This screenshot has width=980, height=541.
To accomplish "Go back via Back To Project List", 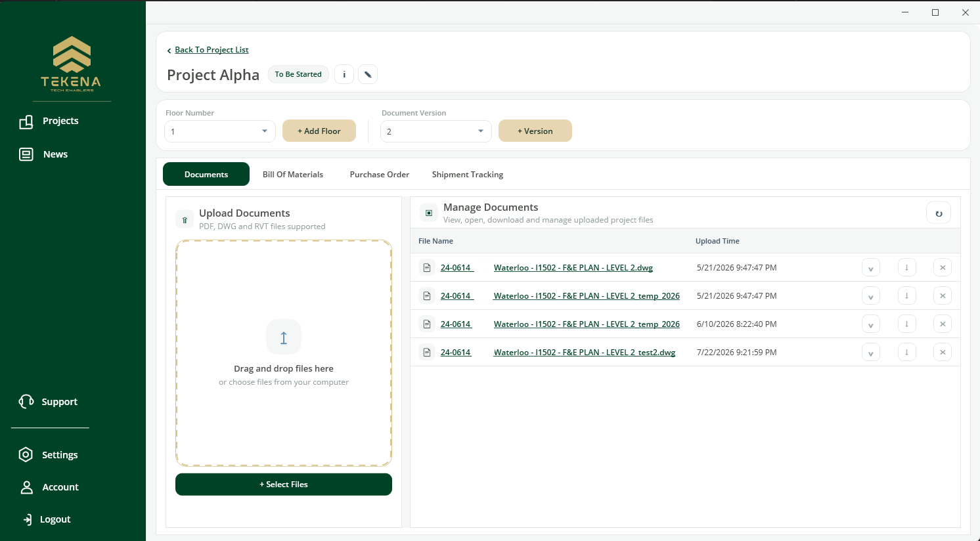I will click(x=212, y=50).
